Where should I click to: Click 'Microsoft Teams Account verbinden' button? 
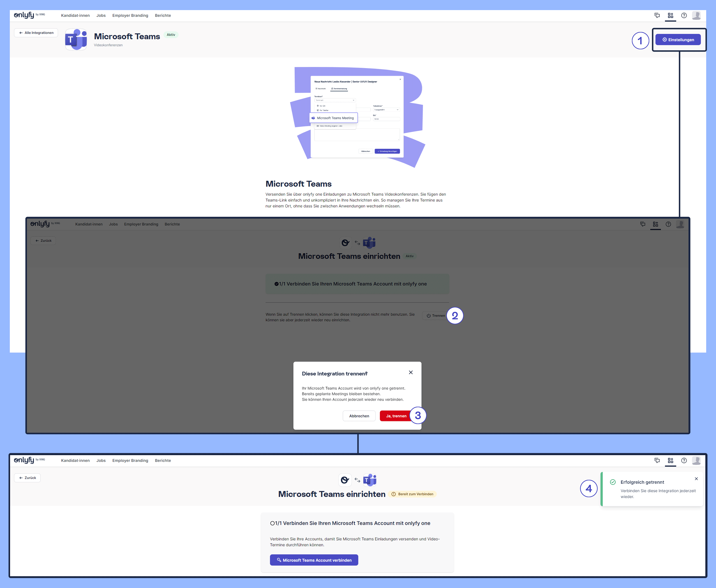[x=314, y=560]
